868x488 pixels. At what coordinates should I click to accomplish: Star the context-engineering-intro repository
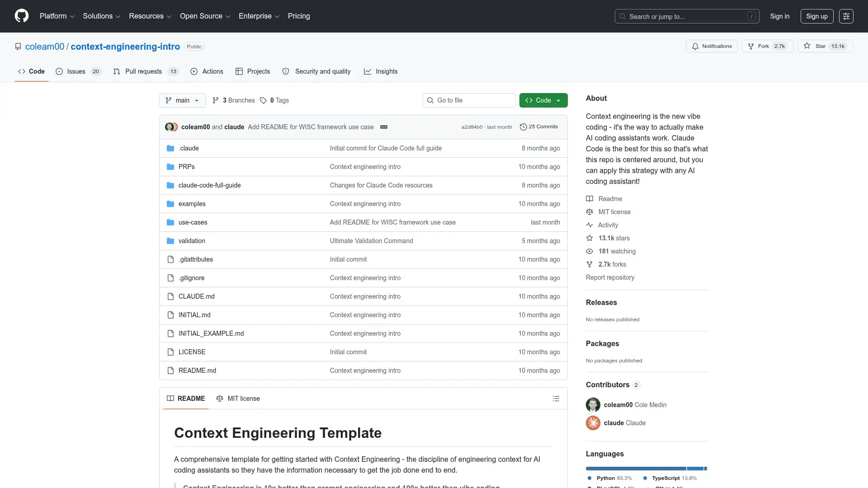tap(820, 46)
